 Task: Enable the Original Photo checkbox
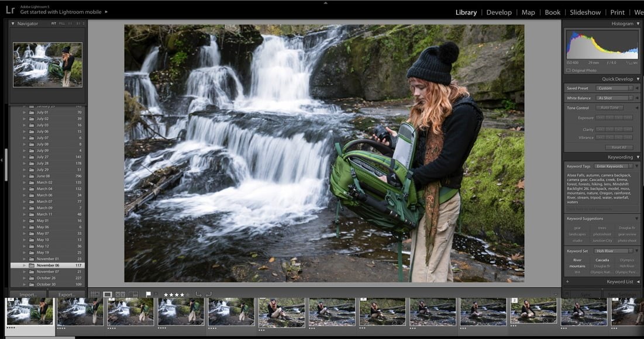coord(569,71)
